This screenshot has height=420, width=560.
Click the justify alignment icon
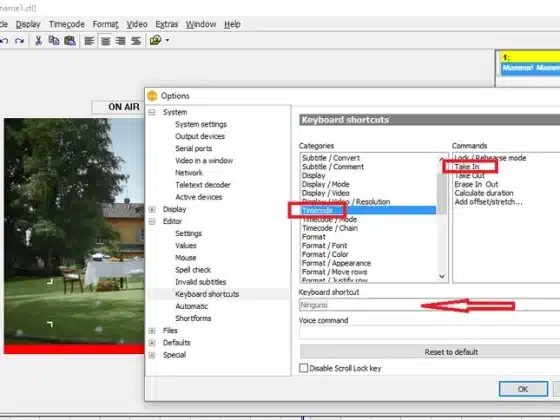[136, 41]
